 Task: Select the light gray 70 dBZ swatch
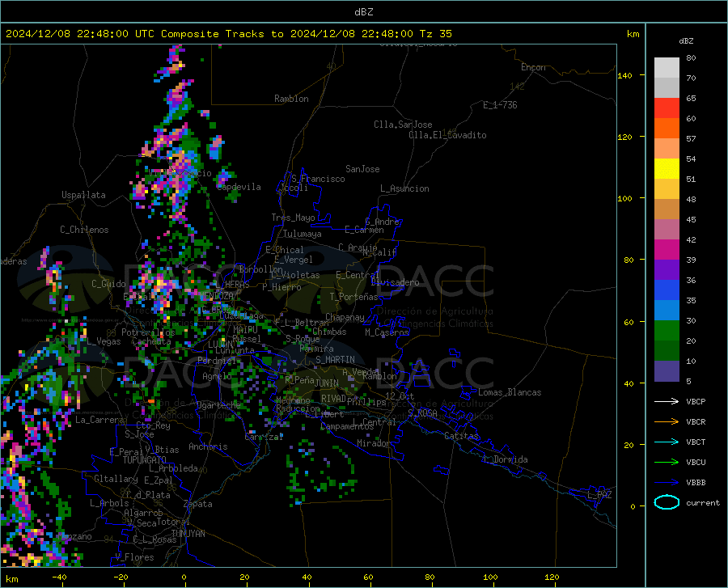(667, 68)
